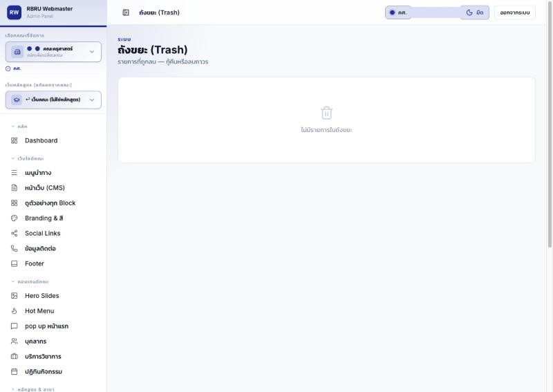Open ปฏิทินกิจกรรม menu item

(x=53, y=371)
